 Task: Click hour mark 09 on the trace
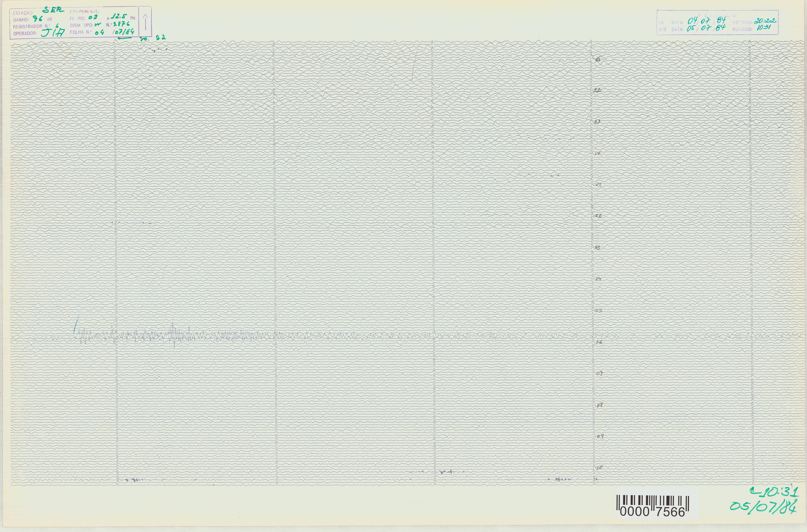click(600, 437)
